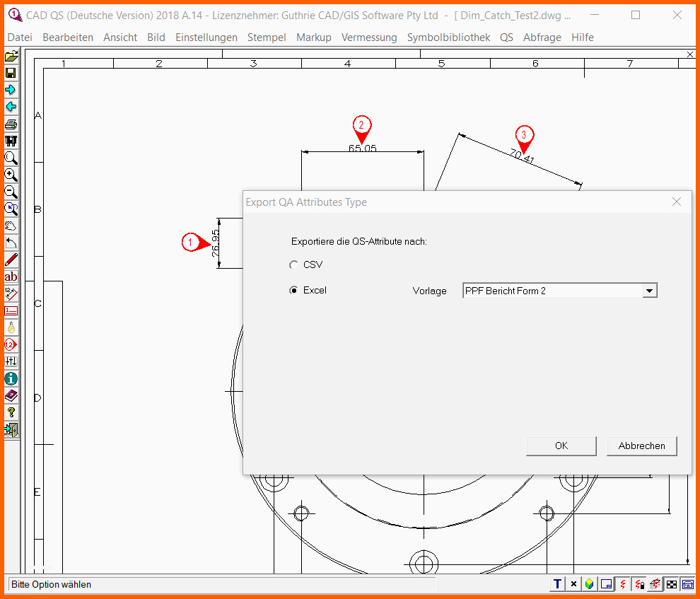This screenshot has height=599, width=700.
Task: Open the QS menu
Action: tap(506, 37)
